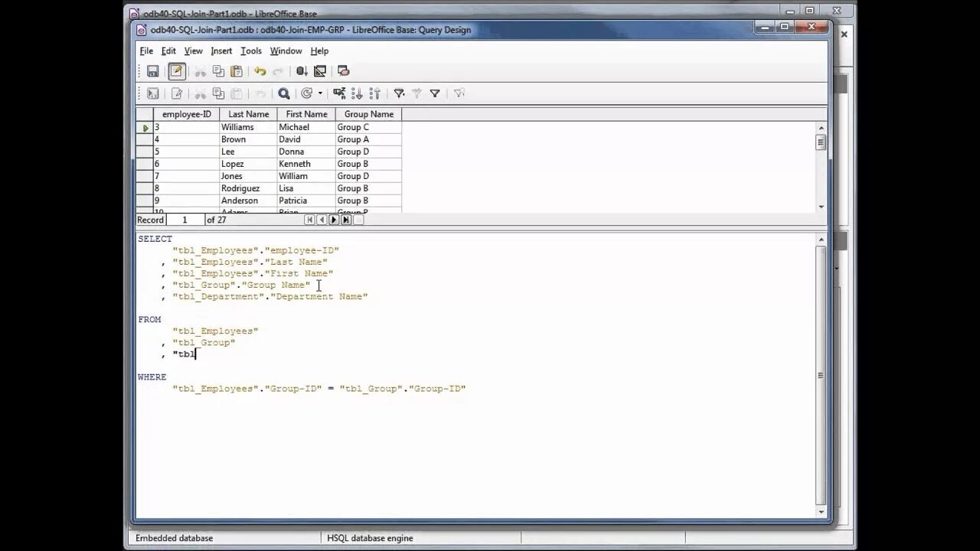Click the Embedded database status bar entry
980x551 pixels.
point(175,538)
